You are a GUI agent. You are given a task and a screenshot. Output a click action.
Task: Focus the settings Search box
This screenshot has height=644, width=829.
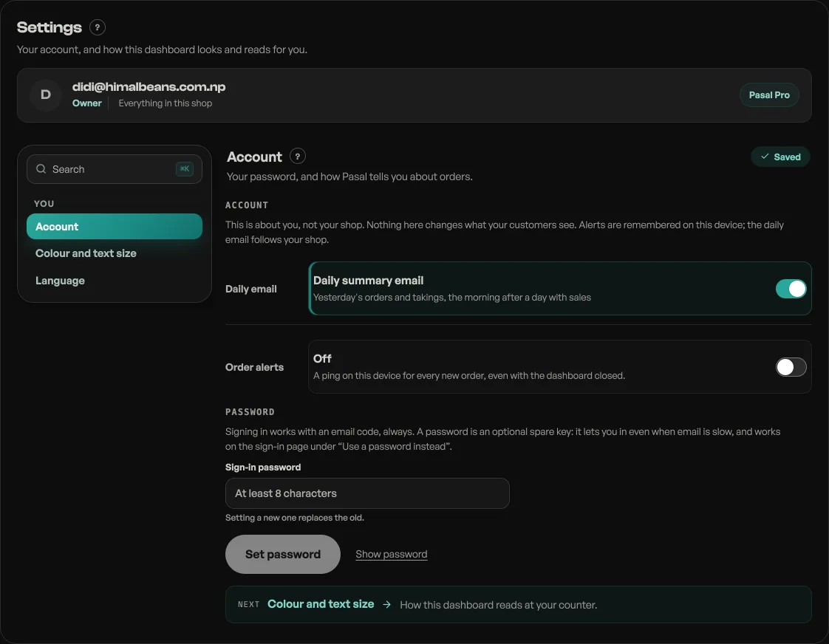coord(115,169)
